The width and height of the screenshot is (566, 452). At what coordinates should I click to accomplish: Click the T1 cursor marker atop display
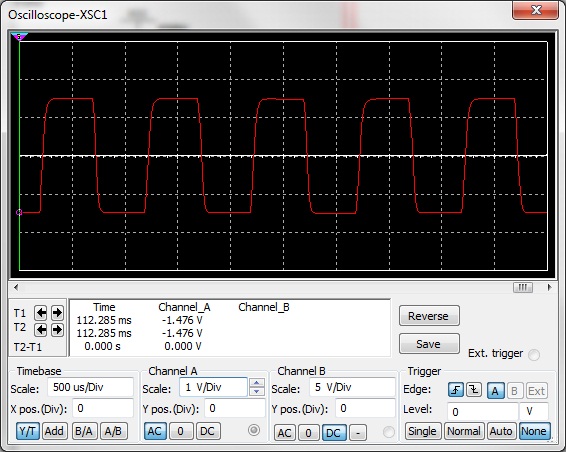pyautogui.click(x=19, y=36)
